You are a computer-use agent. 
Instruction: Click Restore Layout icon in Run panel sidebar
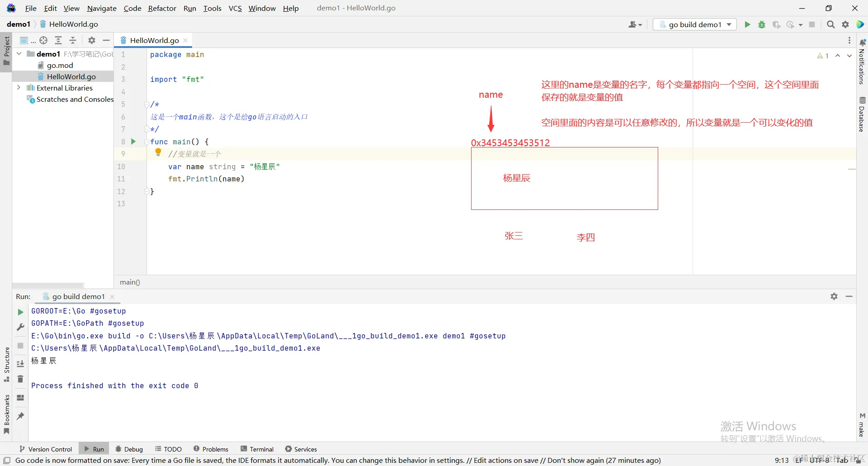20,398
